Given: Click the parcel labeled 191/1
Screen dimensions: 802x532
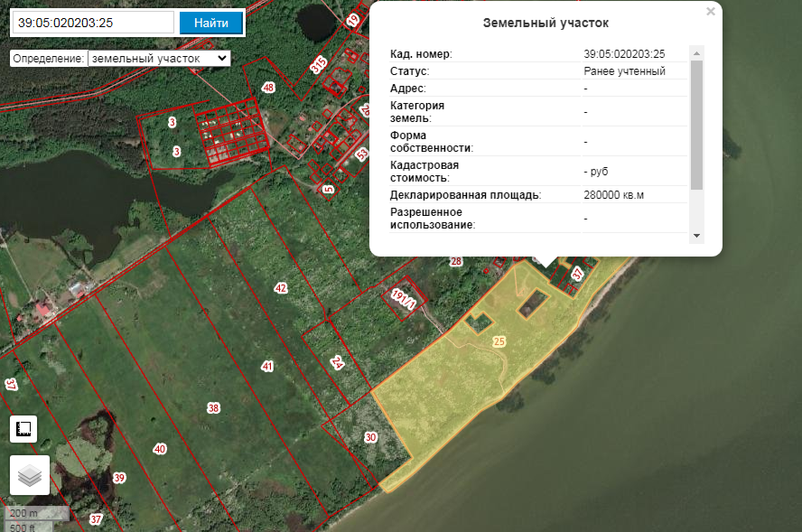Looking at the screenshot, I should coord(403,300).
